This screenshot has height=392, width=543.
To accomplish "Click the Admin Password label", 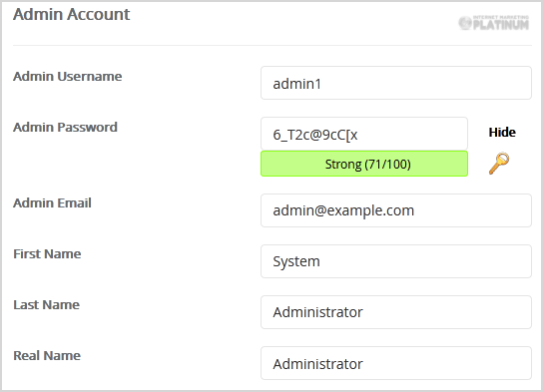I will tap(65, 127).
